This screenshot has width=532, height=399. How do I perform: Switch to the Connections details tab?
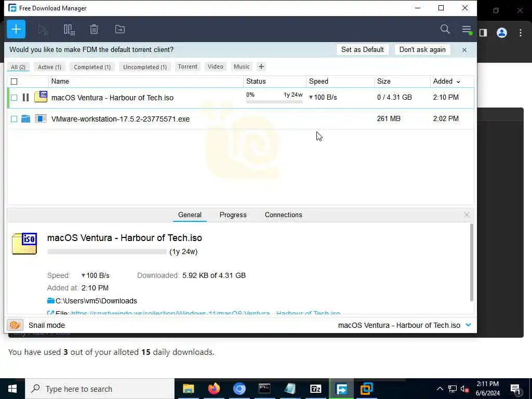[x=283, y=215]
